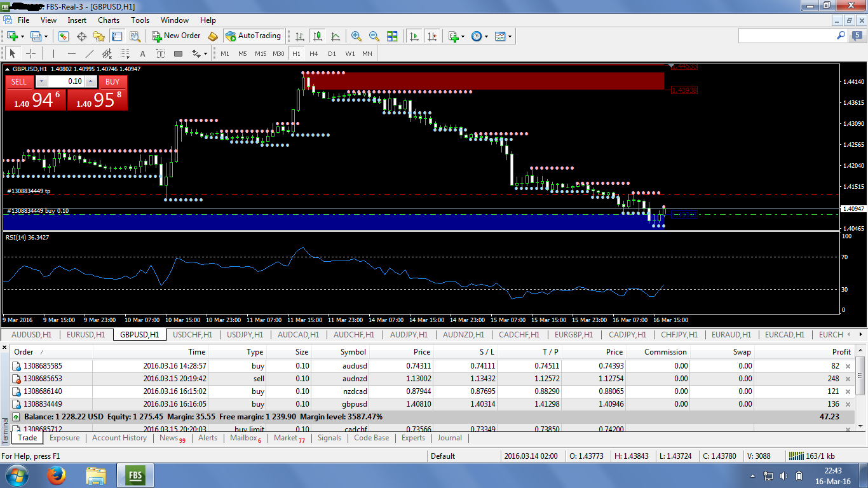Open the chart Templates icon
868x488 pixels.
click(x=500, y=36)
